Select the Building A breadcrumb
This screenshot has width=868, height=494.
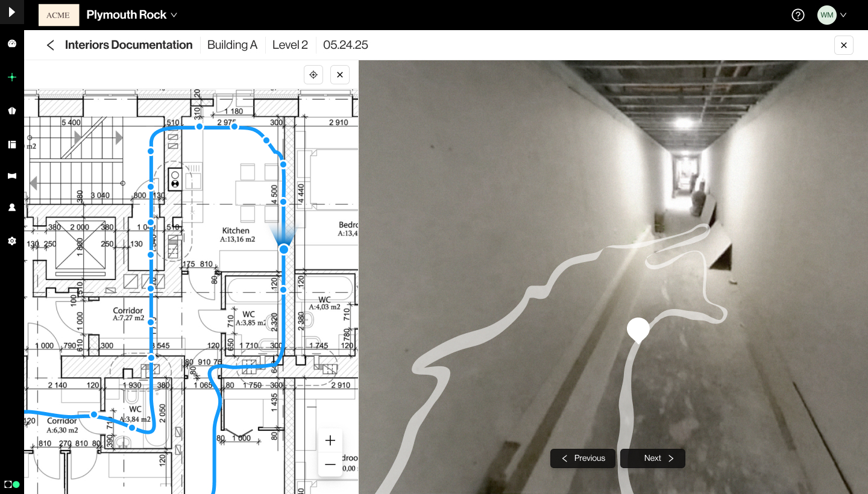232,45
